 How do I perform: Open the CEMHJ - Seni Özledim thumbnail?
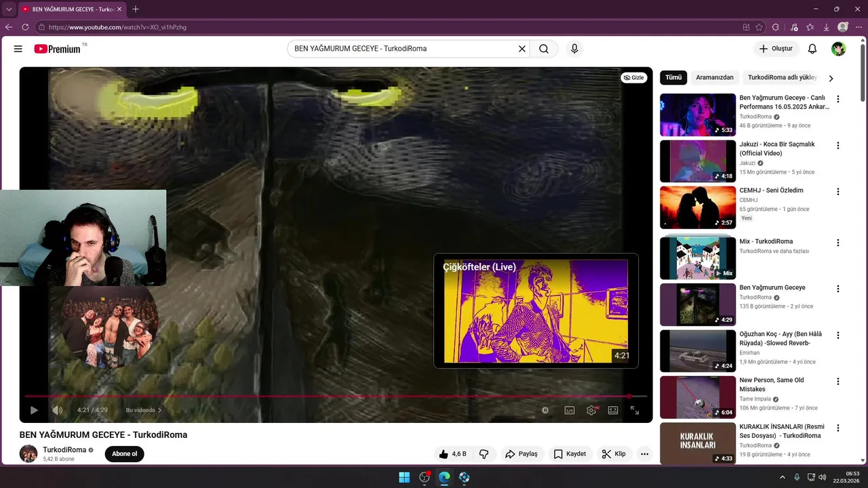click(698, 207)
